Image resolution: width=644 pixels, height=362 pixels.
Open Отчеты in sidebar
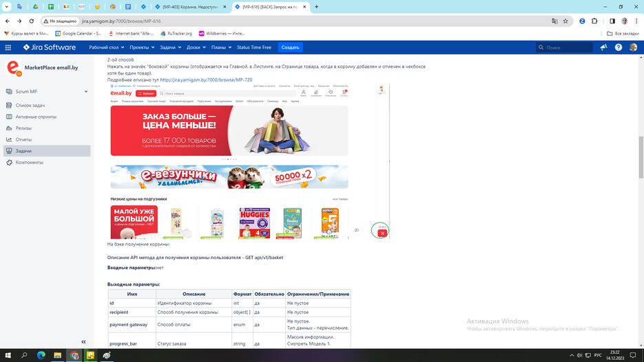[47, 139]
